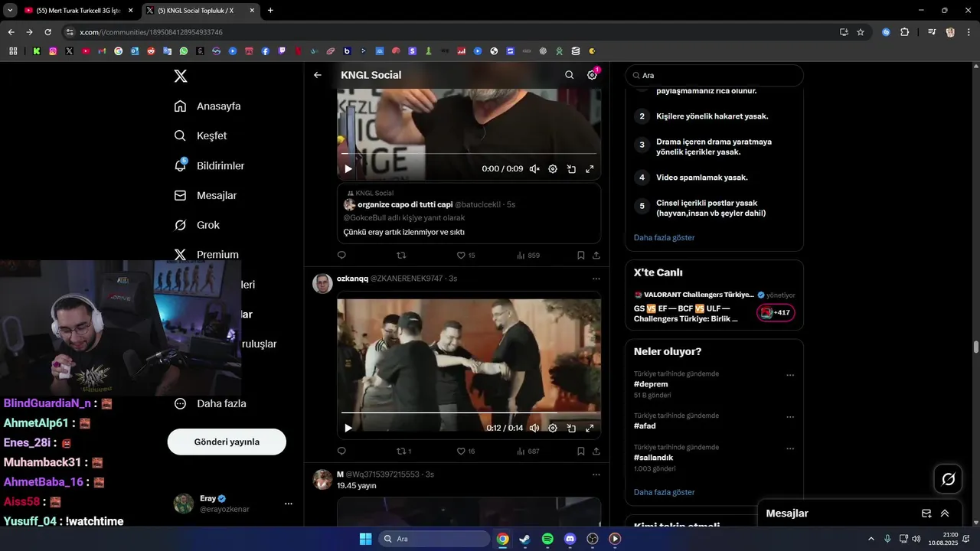Screen dimensions: 980x551
Task: Open more options on the M user post
Action: pyautogui.click(x=596, y=474)
